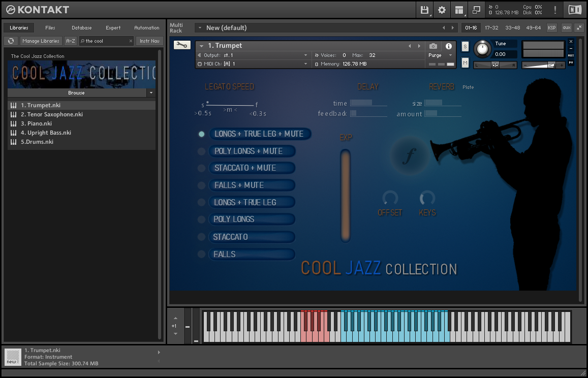
Task: Open the multi preset dropdown arrow
Action: [200, 28]
